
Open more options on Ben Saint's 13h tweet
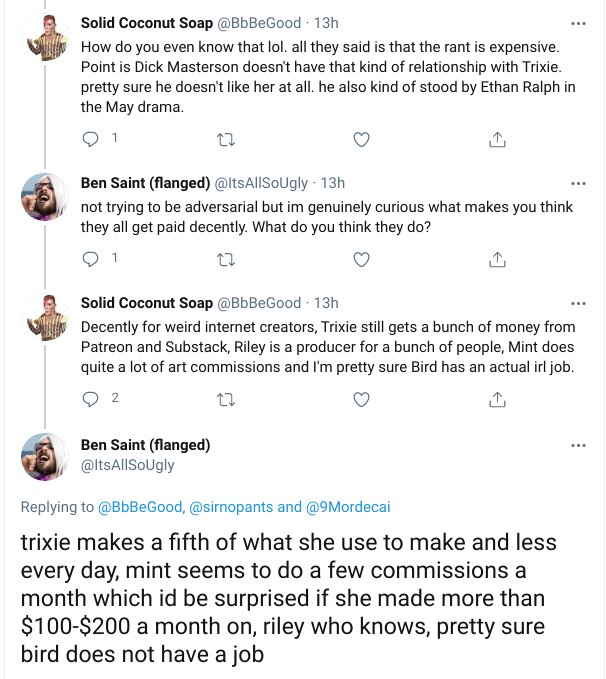point(578,184)
